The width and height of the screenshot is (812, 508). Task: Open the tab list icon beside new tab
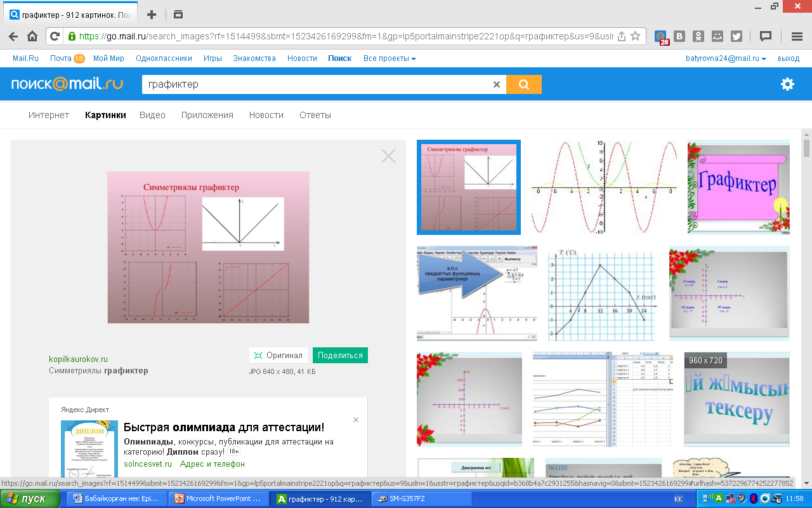[178, 15]
